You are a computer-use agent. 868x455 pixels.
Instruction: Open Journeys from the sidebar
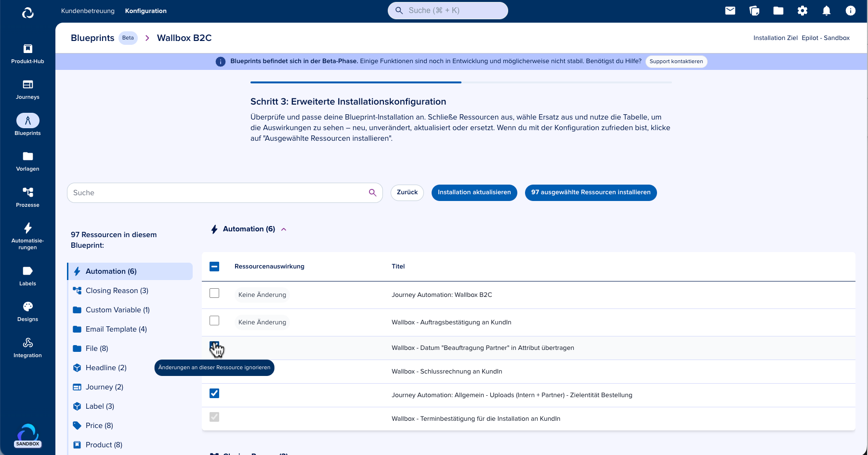point(27,85)
